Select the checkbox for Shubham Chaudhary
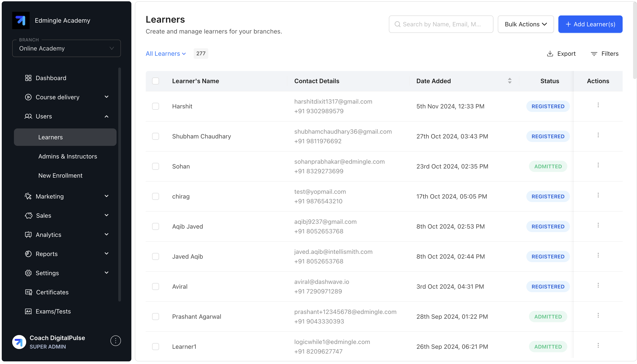The height and width of the screenshot is (364, 637). tap(156, 136)
